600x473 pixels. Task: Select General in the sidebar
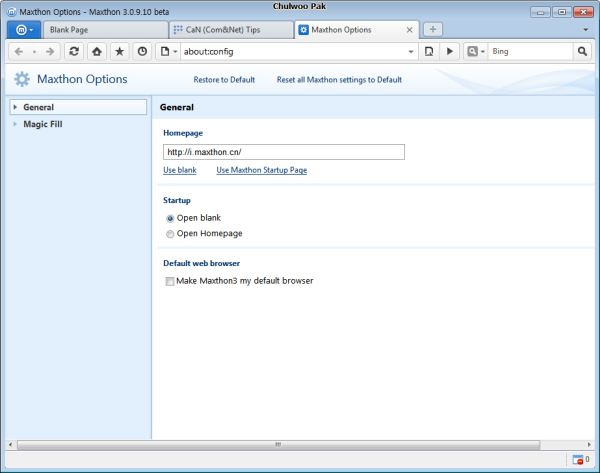click(x=78, y=107)
